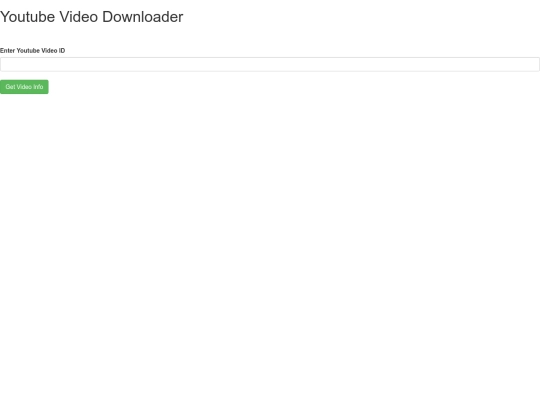
Task: Click the word 'Youtube' in the input label
Action: click(x=28, y=51)
